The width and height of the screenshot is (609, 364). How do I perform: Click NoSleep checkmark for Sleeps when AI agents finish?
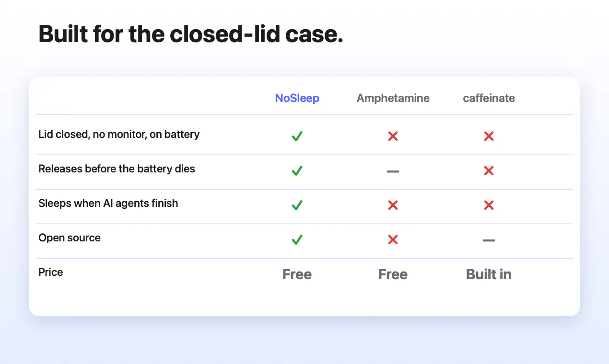click(297, 205)
